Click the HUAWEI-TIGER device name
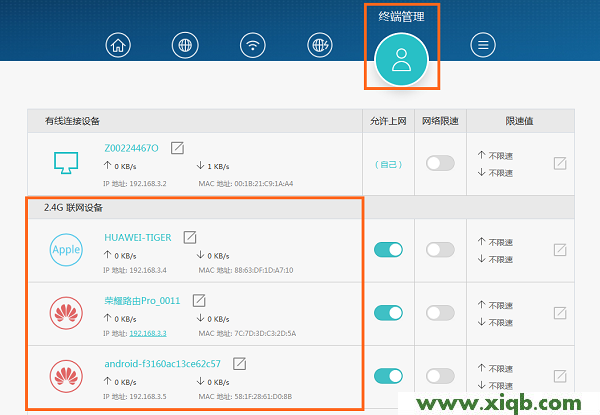Image resolution: width=600 pixels, height=415 pixels. click(138, 237)
